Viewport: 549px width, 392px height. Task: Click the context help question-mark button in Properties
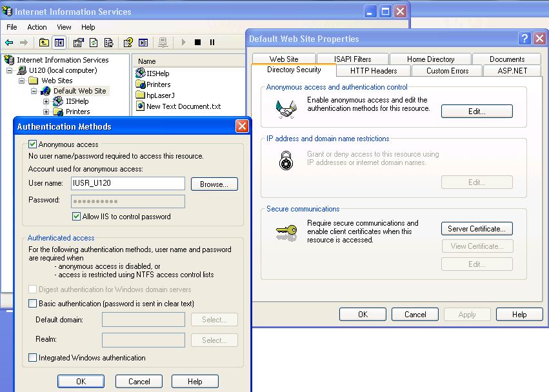pyautogui.click(x=524, y=38)
